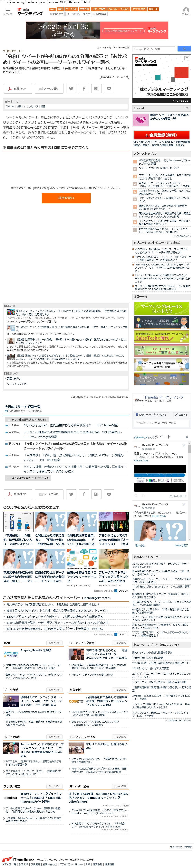Open メルマガ登録 sub-navigation item
The height and width of the screenshot is (868, 194).
point(100,14)
